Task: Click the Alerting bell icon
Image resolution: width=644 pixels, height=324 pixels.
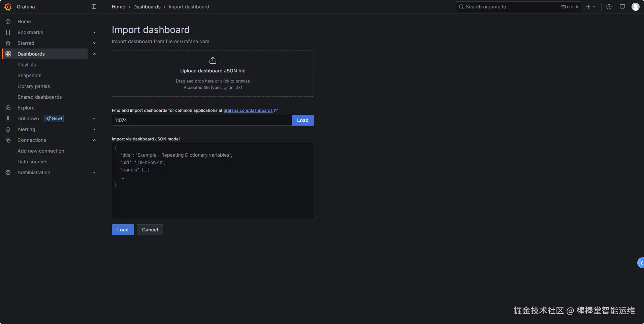Action: pos(8,129)
